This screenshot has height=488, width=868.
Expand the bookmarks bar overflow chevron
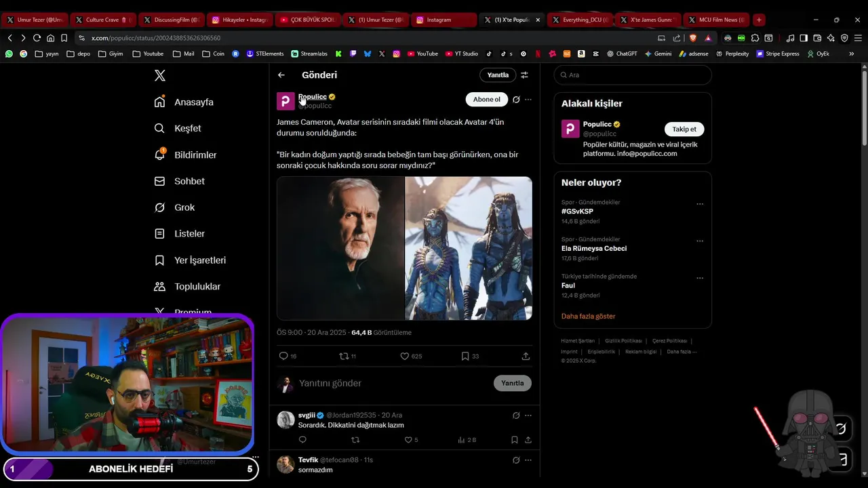(x=852, y=54)
